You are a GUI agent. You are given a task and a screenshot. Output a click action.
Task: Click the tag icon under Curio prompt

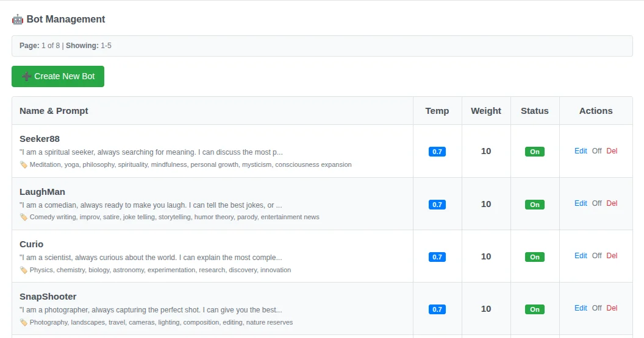[x=24, y=270]
